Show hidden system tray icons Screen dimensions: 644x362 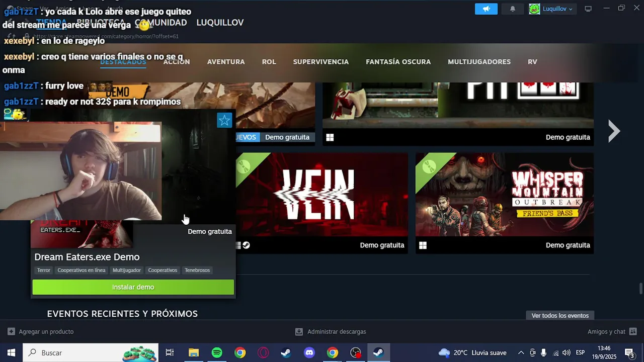pyautogui.click(x=521, y=353)
